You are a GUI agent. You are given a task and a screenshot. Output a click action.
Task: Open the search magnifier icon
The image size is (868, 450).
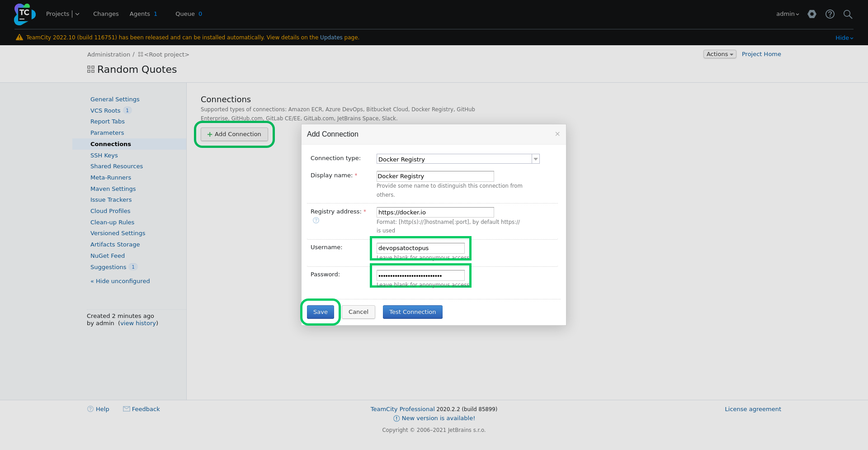[848, 14]
